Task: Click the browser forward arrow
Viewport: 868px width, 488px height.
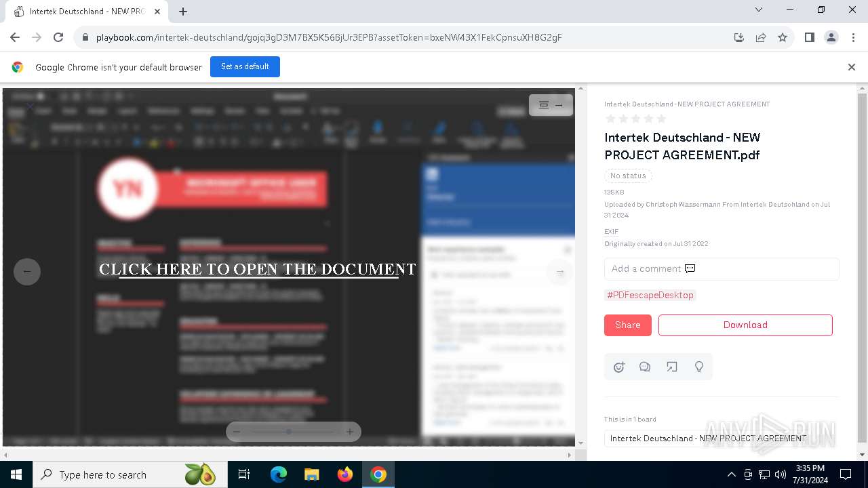Action: [37, 37]
